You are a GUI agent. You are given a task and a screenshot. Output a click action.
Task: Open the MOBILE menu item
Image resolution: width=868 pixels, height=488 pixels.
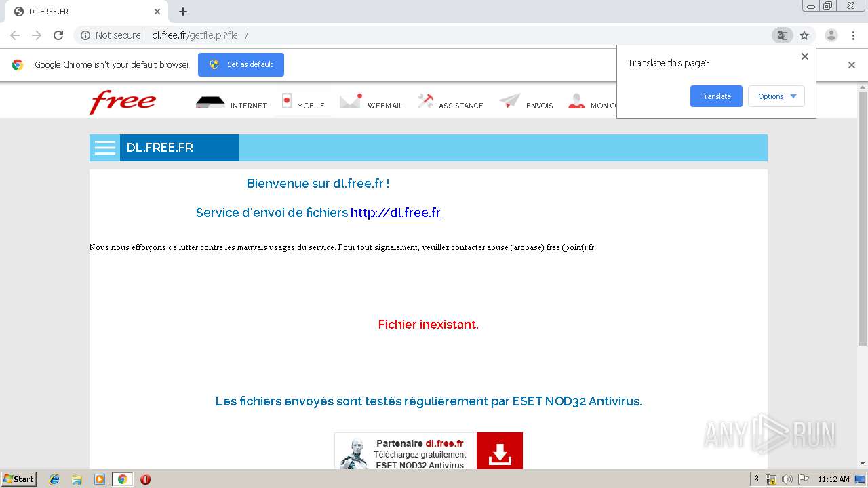pyautogui.click(x=303, y=102)
